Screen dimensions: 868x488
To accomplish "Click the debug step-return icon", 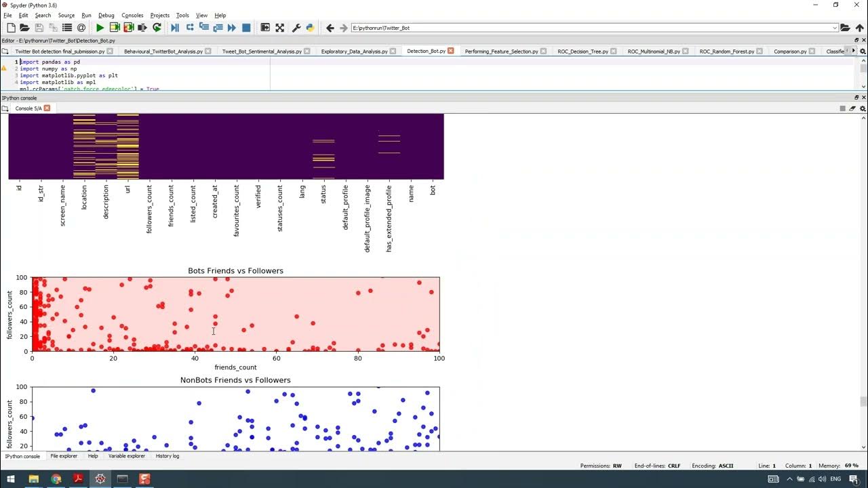I will 218,28.
